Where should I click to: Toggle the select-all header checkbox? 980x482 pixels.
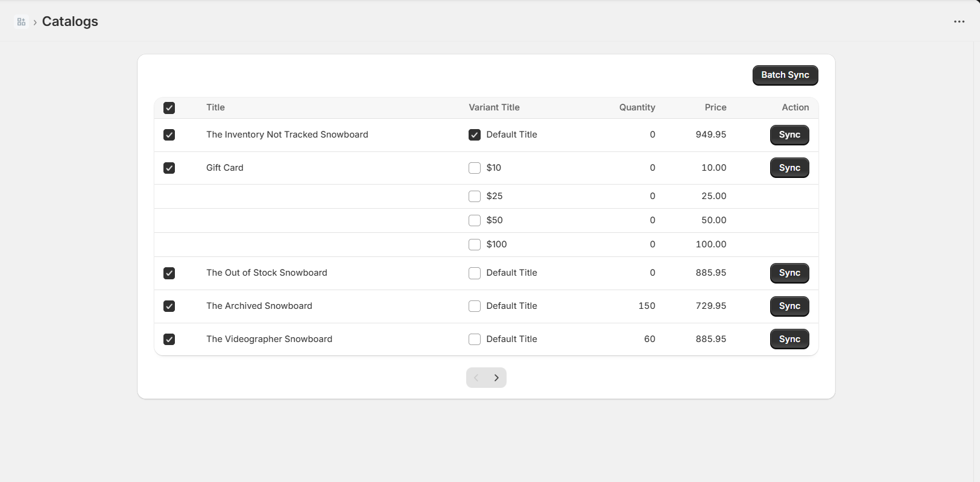[x=169, y=108]
